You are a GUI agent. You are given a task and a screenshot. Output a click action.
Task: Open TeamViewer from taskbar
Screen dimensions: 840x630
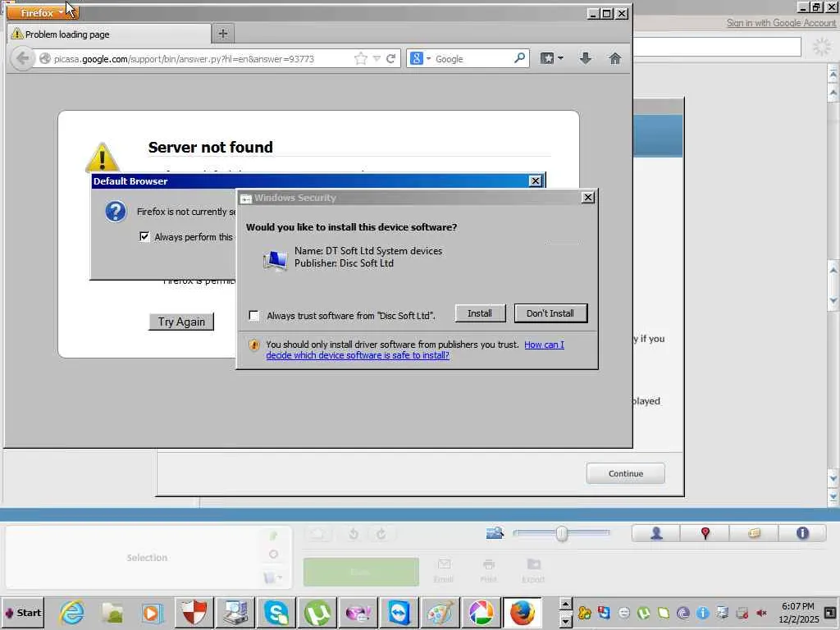point(399,612)
